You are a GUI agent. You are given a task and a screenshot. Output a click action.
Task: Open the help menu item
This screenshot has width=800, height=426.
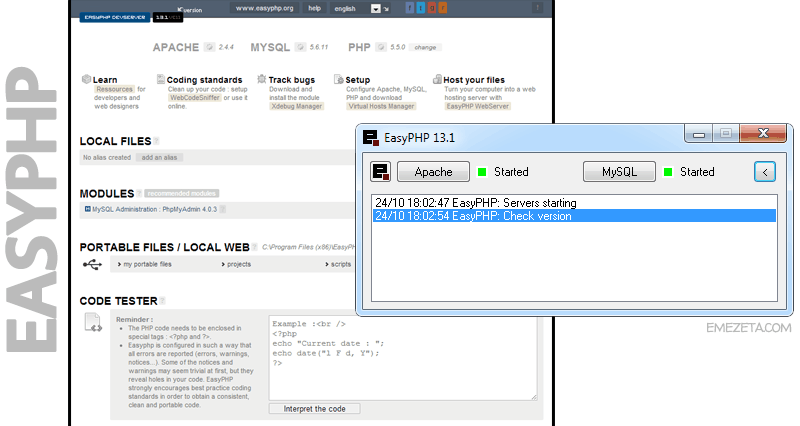click(315, 8)
